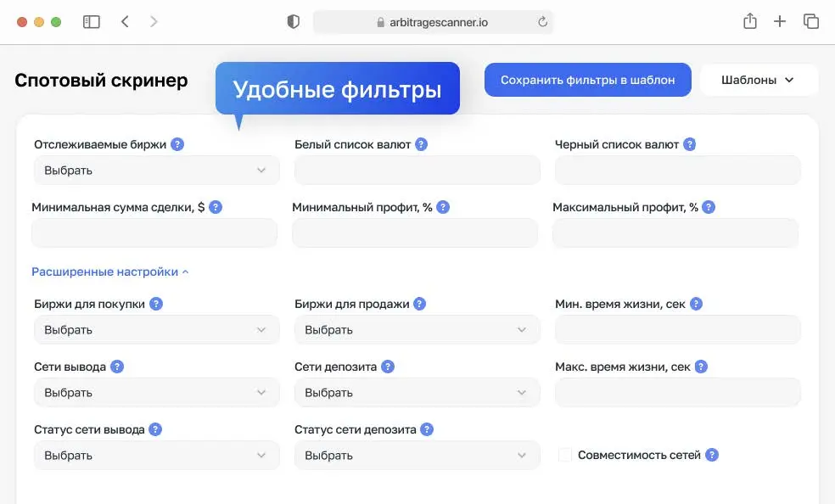Click help icon beside Белый список валют
The height and width of the screenshot is (504, 835).
pos(421,144)
